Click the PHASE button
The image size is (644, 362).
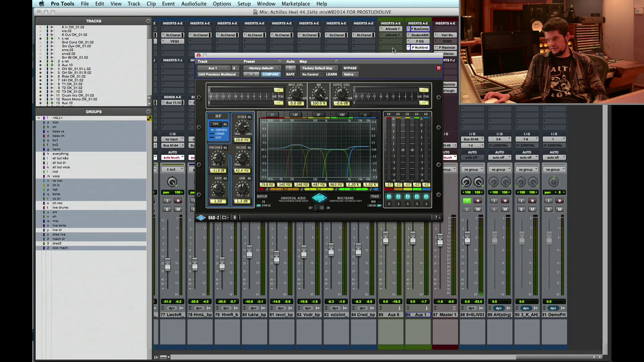point(375,197)
